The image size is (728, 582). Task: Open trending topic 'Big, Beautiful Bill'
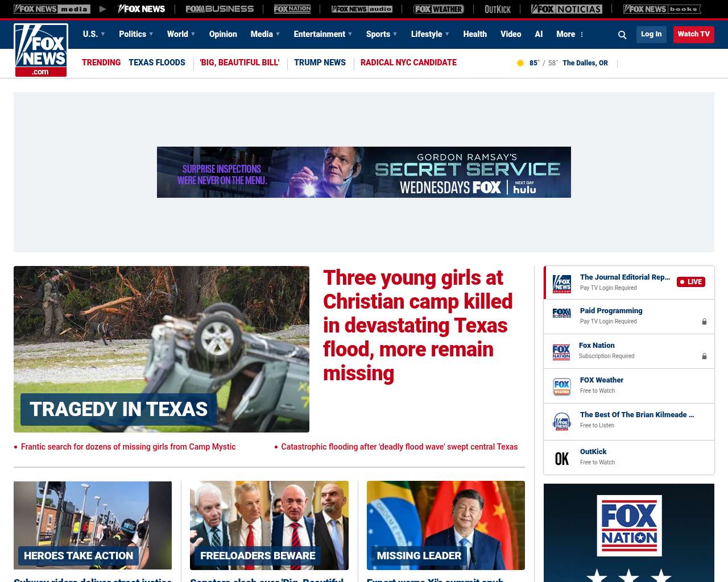coord(239,63)
